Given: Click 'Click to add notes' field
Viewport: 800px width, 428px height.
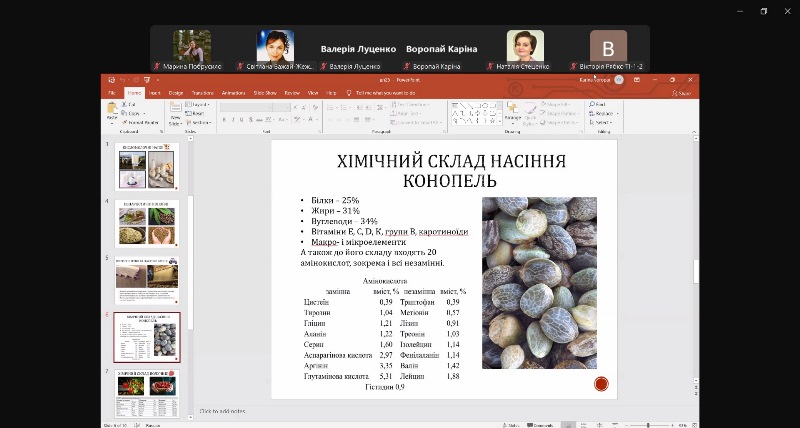Looking at the screenshot, I should click(x=222, y=411).
